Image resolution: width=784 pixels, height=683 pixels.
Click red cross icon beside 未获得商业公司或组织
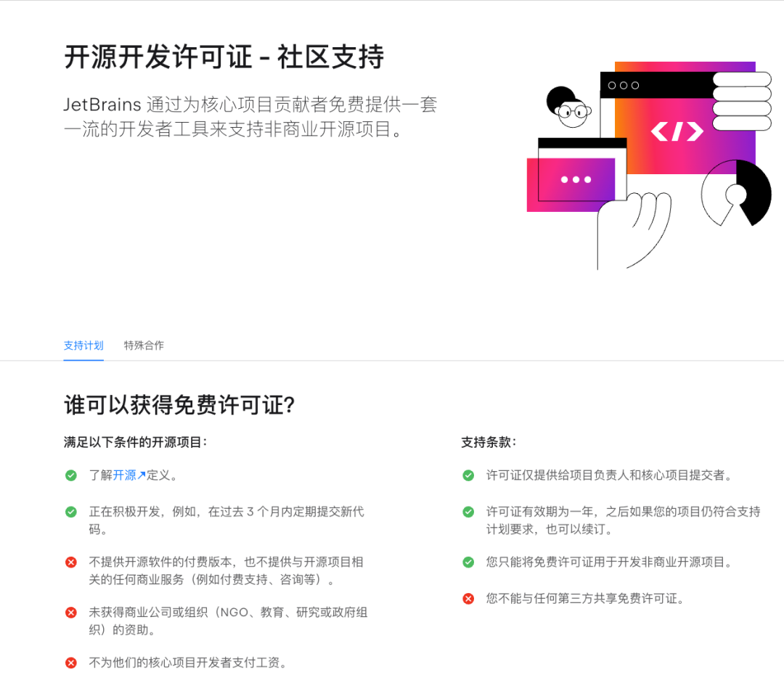[71, 613]
